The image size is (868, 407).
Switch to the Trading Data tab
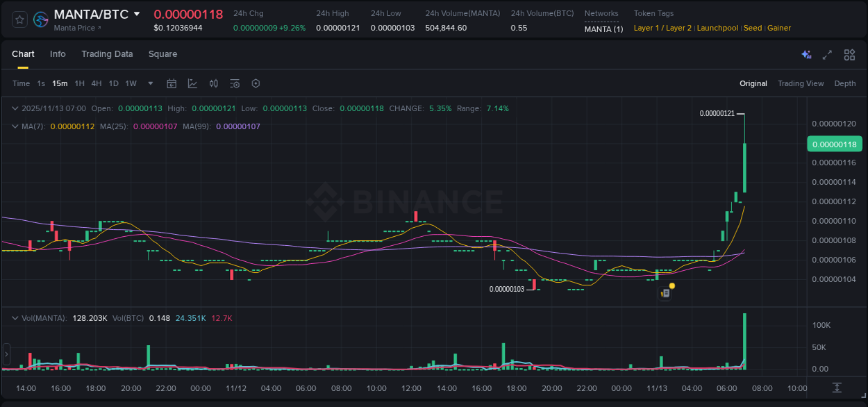pos(107,54)
